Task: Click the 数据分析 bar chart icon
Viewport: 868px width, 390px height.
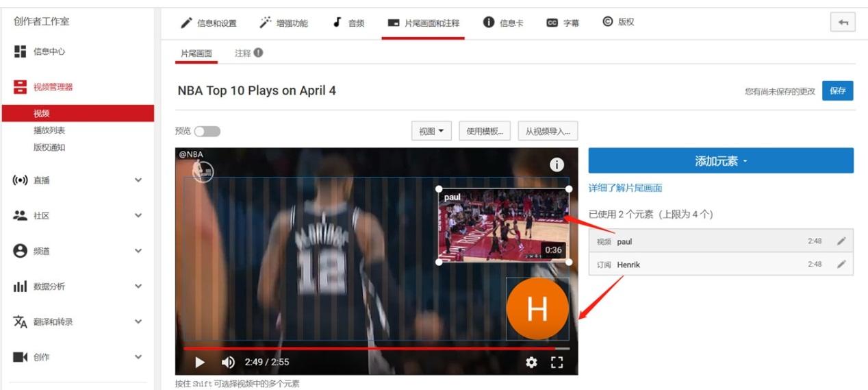Action: (20, 287)
